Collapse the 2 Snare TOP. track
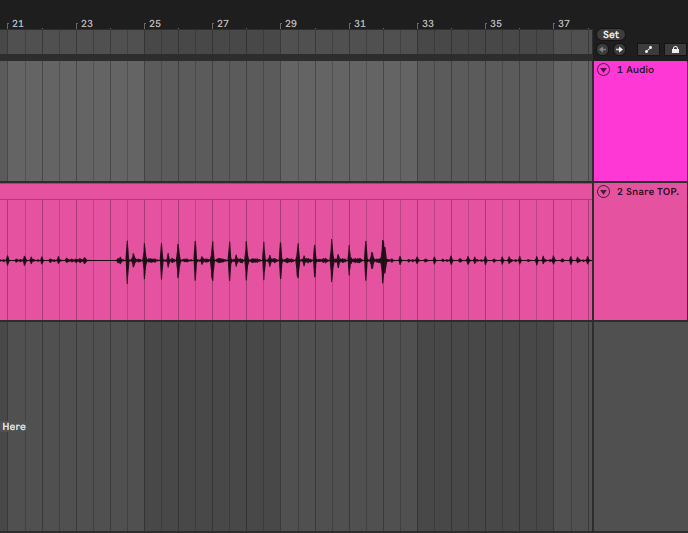688x533 pixels. tap(604, 192)
